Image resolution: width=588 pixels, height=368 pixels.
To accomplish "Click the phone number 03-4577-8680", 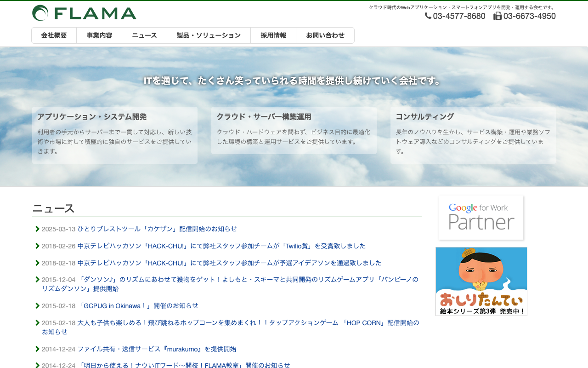I will coord(459,16).
